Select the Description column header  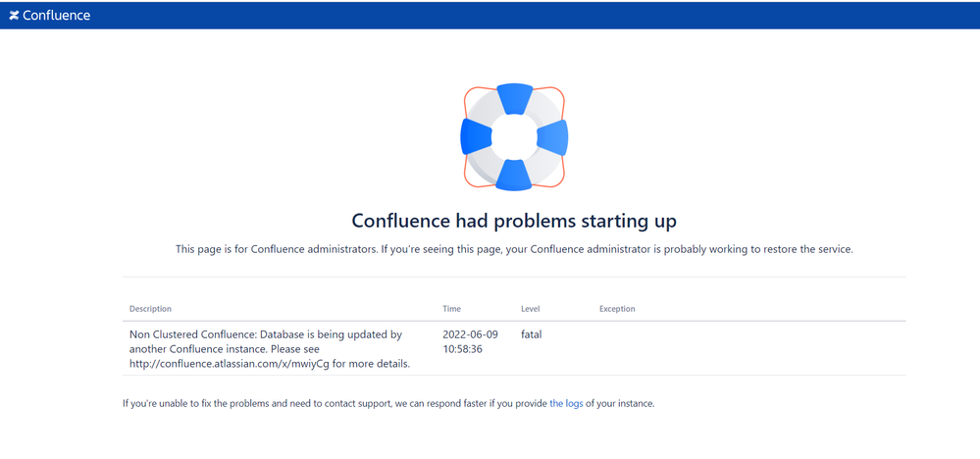[x=150, y=309]
